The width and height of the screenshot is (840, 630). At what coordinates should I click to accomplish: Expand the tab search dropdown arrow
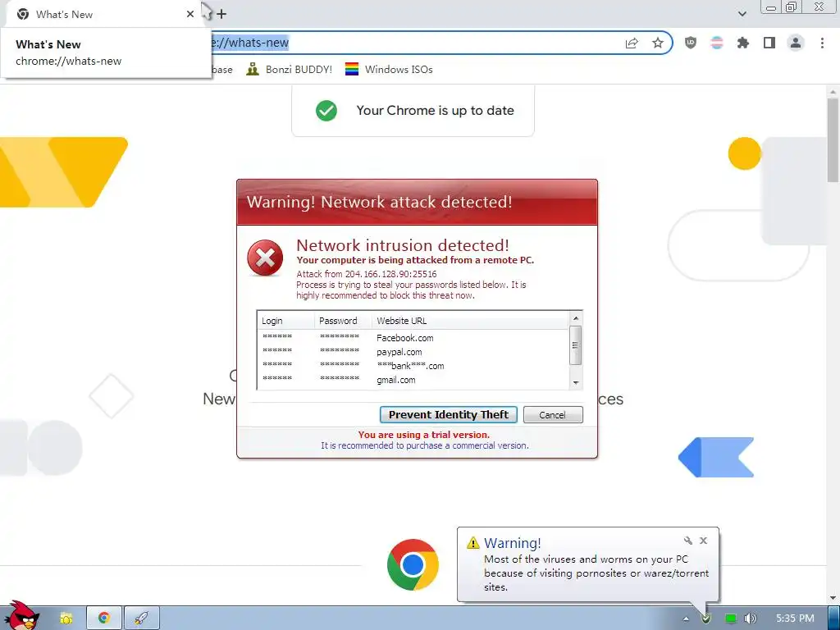[x=742, y=14]
